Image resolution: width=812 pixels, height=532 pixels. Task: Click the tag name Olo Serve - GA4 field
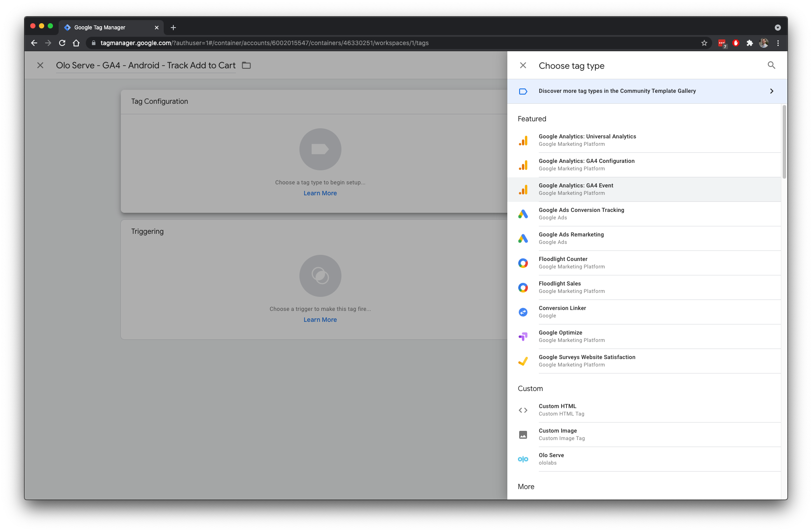(146, 65)
